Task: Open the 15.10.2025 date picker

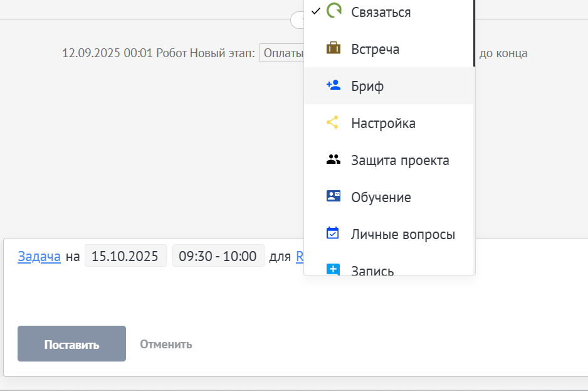Action: click(125, 256)
